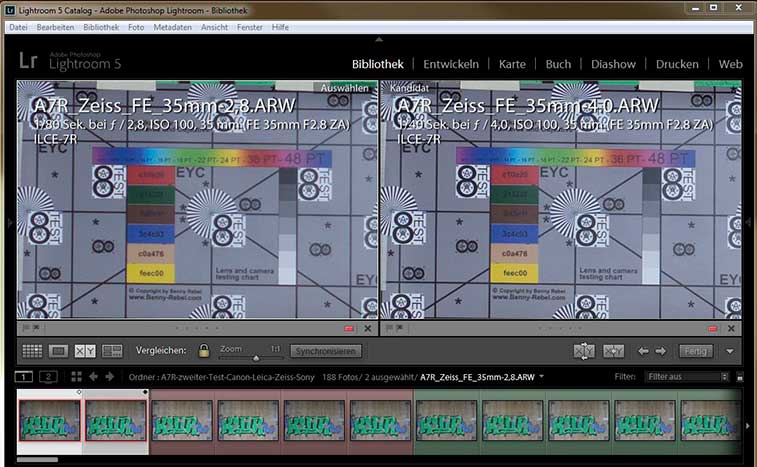Open the 'Filter aus' dropdown
This screenshot has width=757, height=467.
(x=688, y=377)
